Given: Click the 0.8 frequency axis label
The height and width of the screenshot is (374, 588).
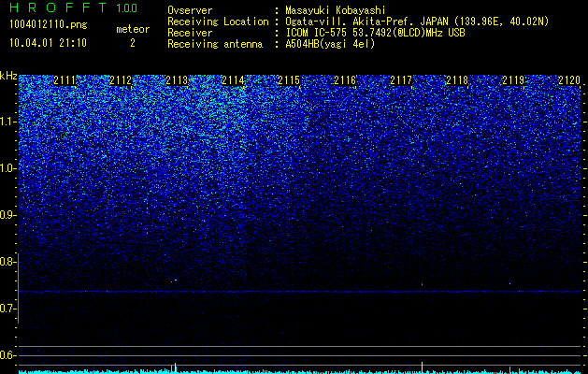Looking at the screenshot, I should click(8, 262).
